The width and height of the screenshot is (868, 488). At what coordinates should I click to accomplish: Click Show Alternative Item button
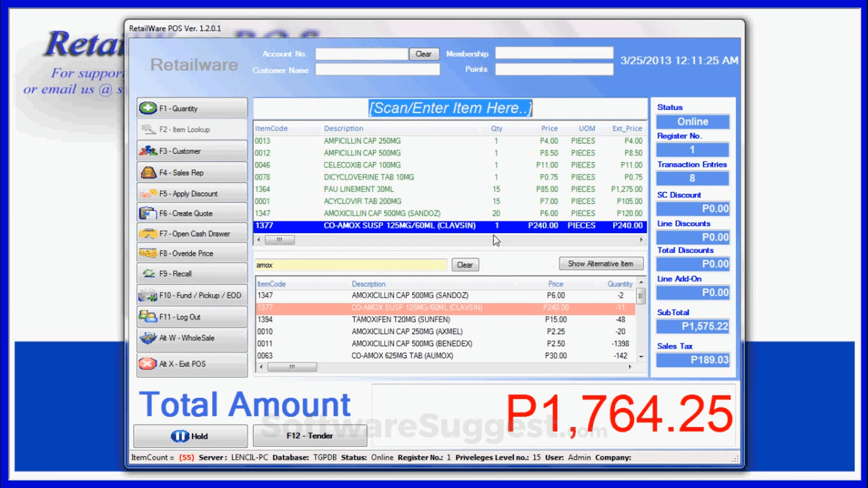[x=600, y=264]
